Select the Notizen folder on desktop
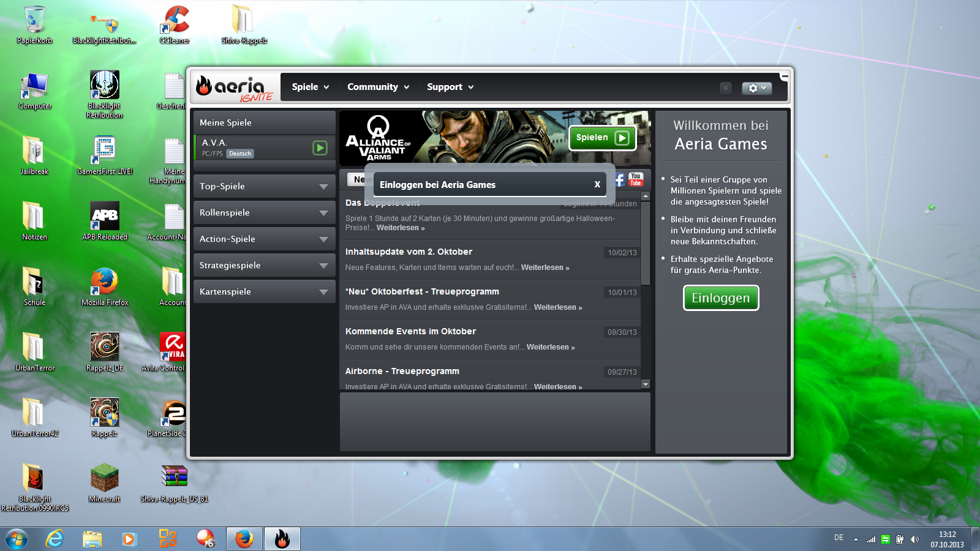 pos(34,221)
